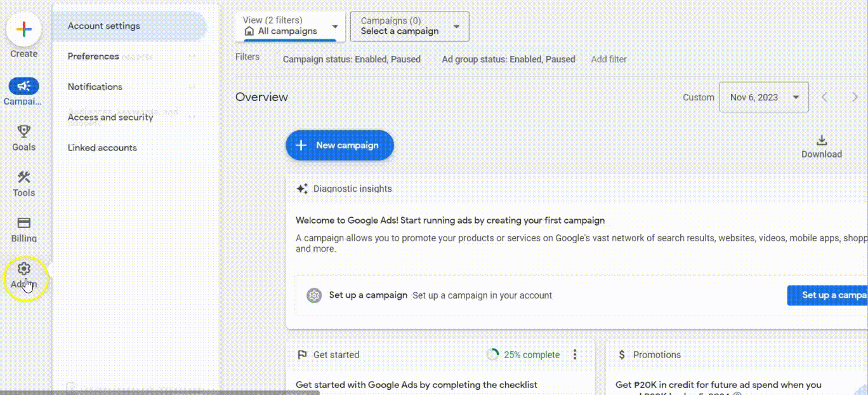This screenshot has width=868, height=395.
Task: Click the Promotions card title
Action: point(657,355)
